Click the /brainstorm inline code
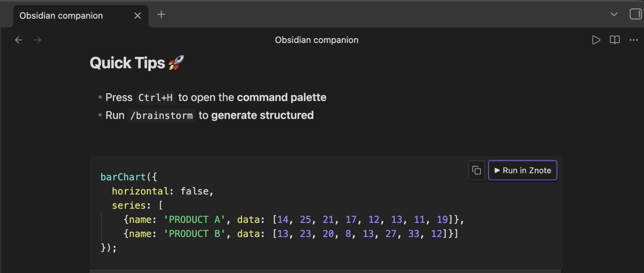Viewport: 644px width, 273px height. tap(162, 116)
